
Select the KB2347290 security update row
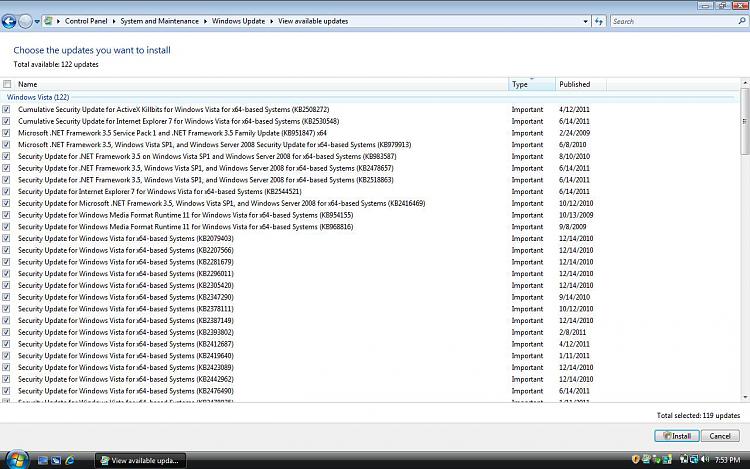pos(368,297)
